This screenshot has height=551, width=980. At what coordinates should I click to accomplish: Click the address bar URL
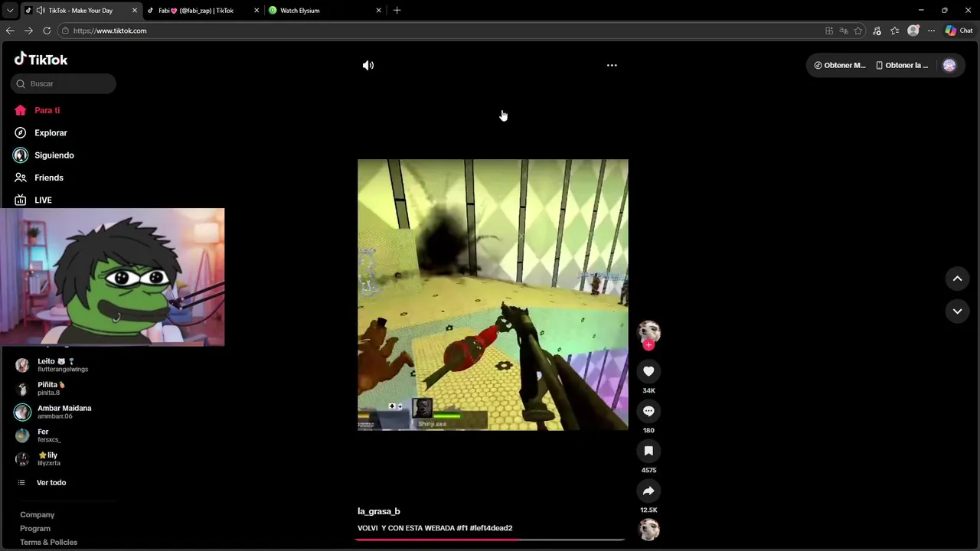(x=109, y=31)
